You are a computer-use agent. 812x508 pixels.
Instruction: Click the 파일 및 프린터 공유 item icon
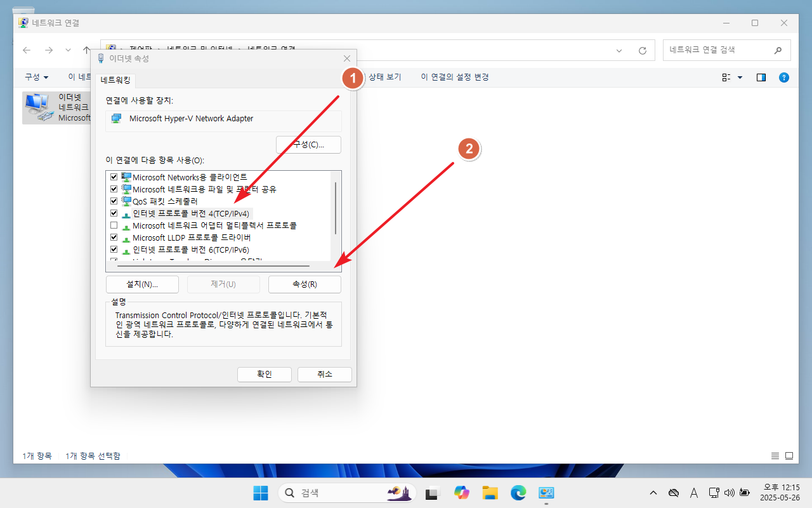(126, 189)
